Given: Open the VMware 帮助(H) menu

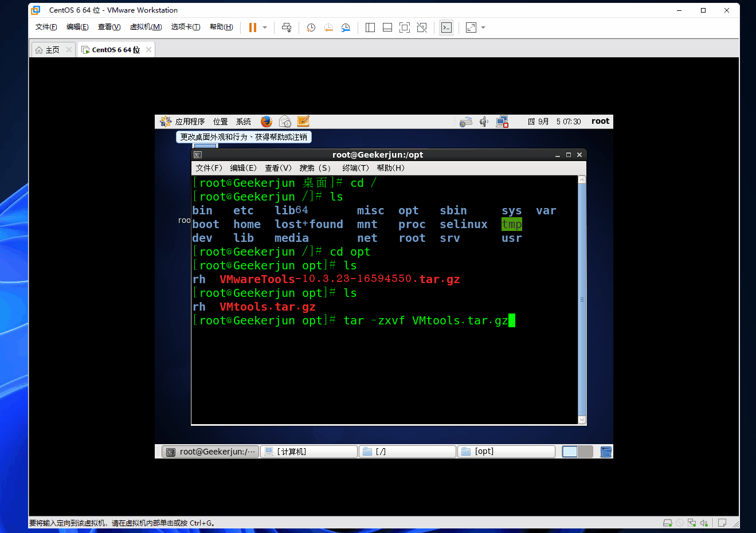Looking at the screenshot, I should [x=221, y=27].
